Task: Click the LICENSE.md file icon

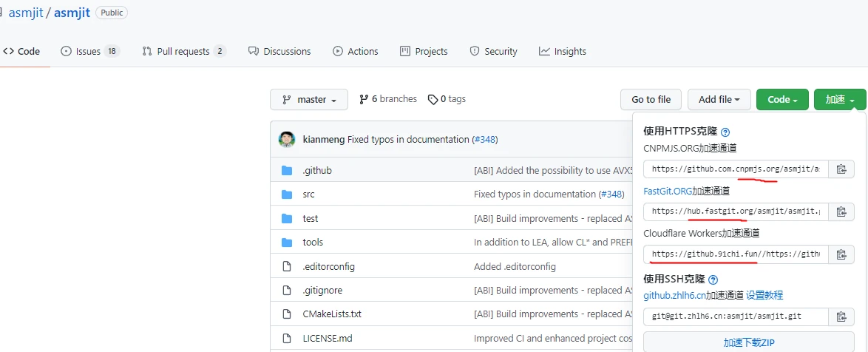Action: click(x=287, y=338)
